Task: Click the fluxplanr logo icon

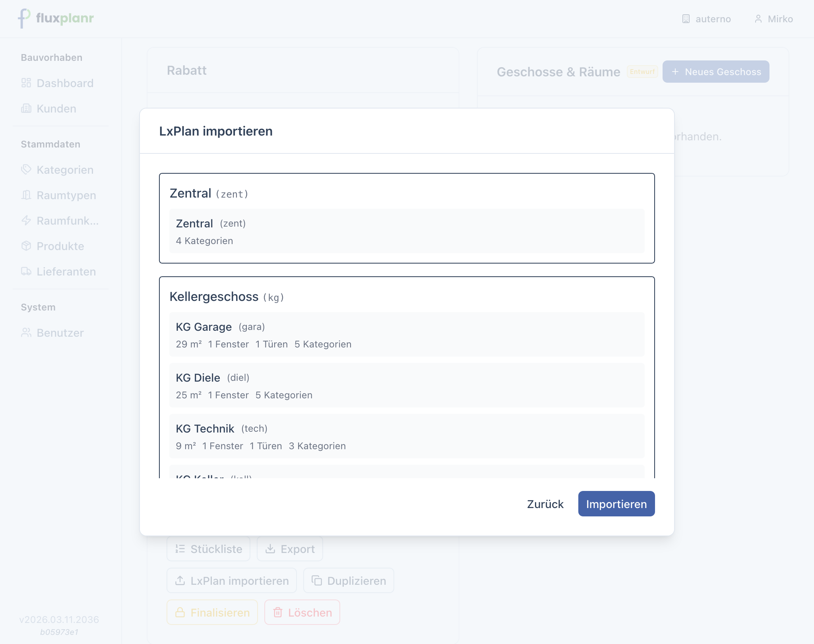Action: coord(24,18)
